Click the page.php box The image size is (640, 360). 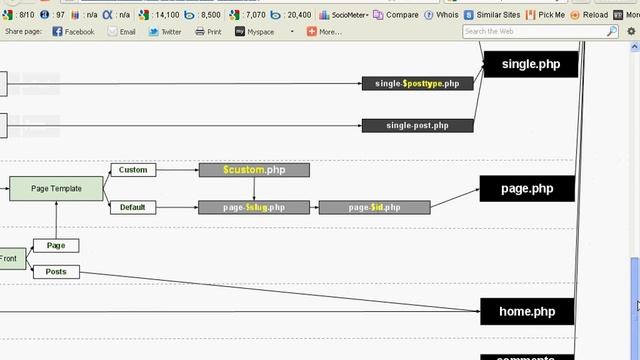click(527, 189)
